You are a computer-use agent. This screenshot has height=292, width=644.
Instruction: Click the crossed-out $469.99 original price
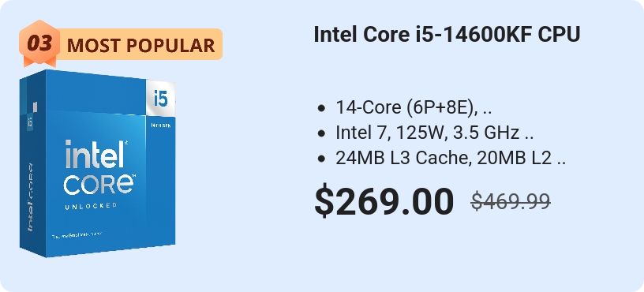pos(511,201)
